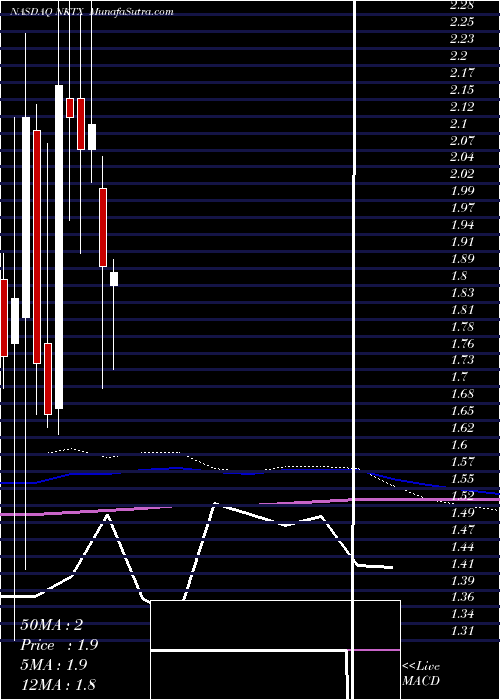Click the 1.34 price axis label
The width and height of the screenshot is (500, 700).
(x=462, y=614)
